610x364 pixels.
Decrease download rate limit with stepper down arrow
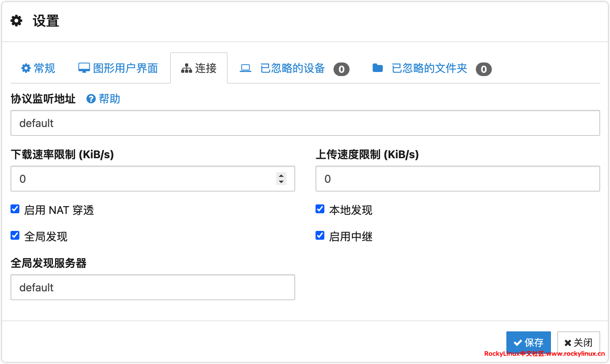coord(281,182)
